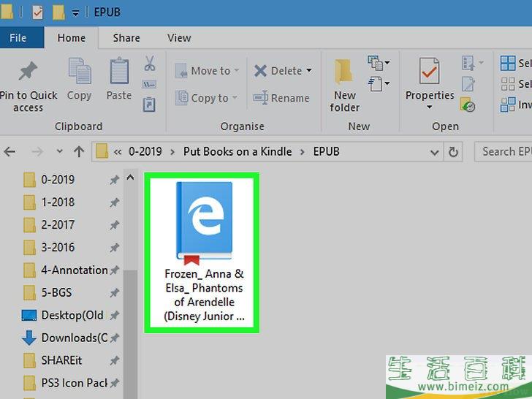Click Pin to Quick access icon
The height and width of the screenshot is (399, 532).
[x=28, y=72]
